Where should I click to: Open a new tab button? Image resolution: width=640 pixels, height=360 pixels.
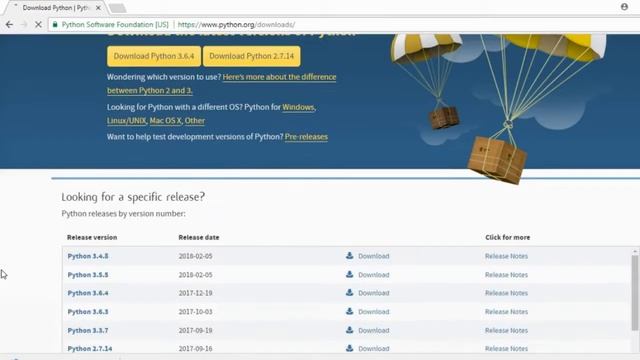[x=118, y=8]
